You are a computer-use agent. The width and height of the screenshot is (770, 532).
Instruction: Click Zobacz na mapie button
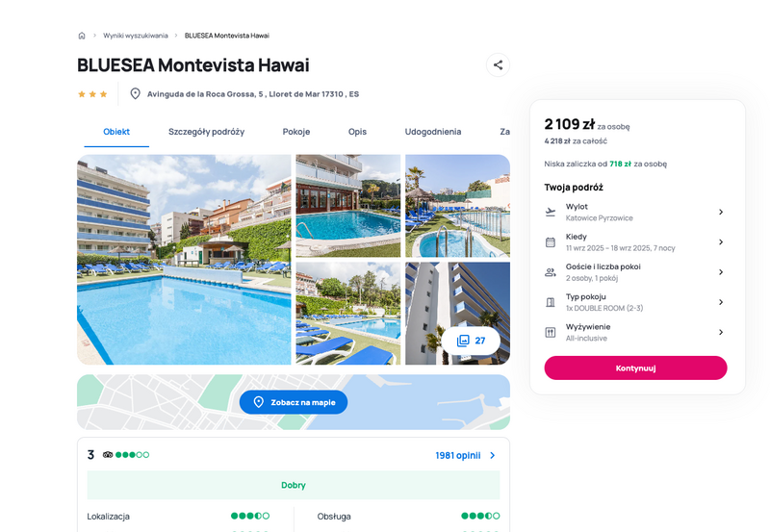click(x=294, y=402)
